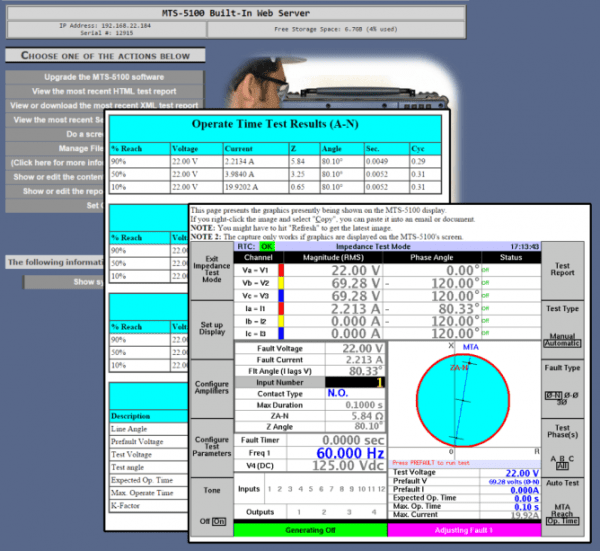Click the green RTC OK status indicator

(x=267, y=246)
